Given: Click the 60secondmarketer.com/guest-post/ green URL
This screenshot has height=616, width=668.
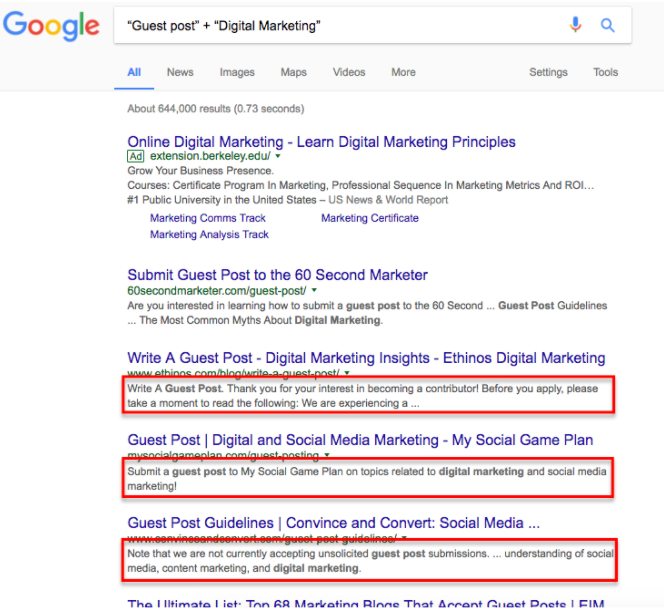Looking at the screenshot, I should (216, 291).
